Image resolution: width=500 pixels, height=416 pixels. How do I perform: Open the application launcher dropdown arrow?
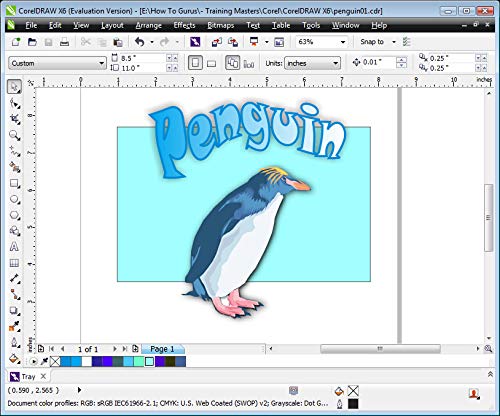pyautogui.click(x=266, y=42)
